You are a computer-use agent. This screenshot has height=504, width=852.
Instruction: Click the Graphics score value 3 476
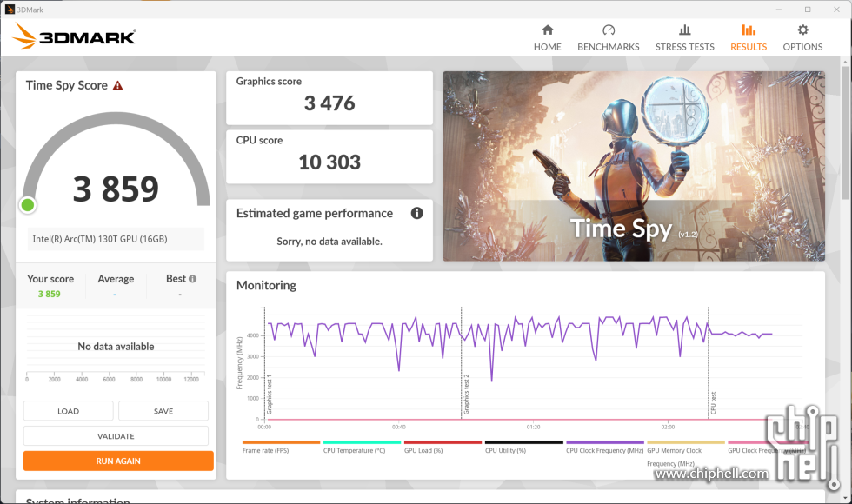click(x=329, y=103)
